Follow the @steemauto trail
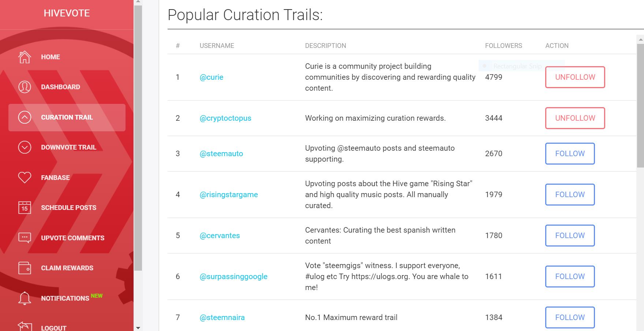Screen dimensions: 644x331 coord(570,154)
